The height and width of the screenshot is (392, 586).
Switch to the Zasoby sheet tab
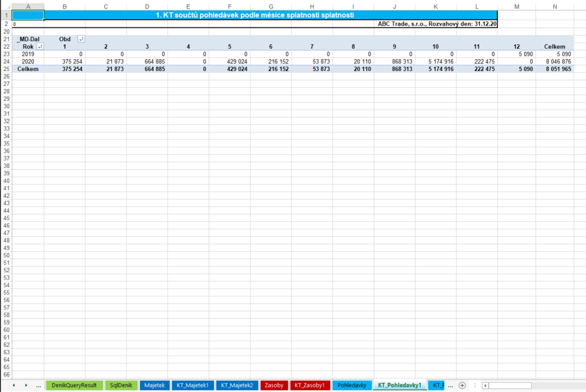[273, 385]
